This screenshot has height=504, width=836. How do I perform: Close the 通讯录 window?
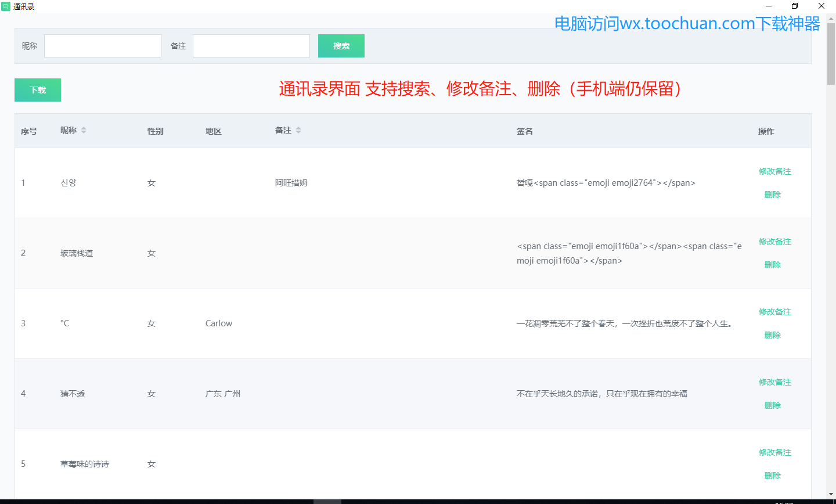821,6
